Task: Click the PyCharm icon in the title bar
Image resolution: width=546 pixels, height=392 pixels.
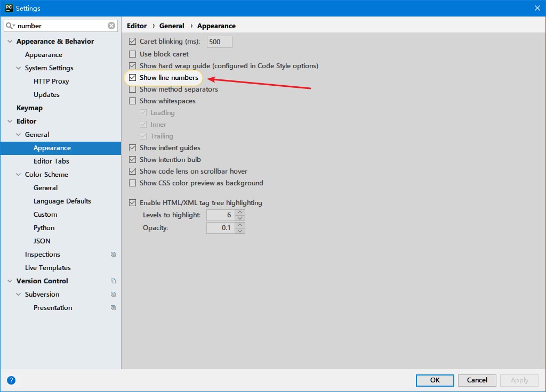Action: (9, 8)
